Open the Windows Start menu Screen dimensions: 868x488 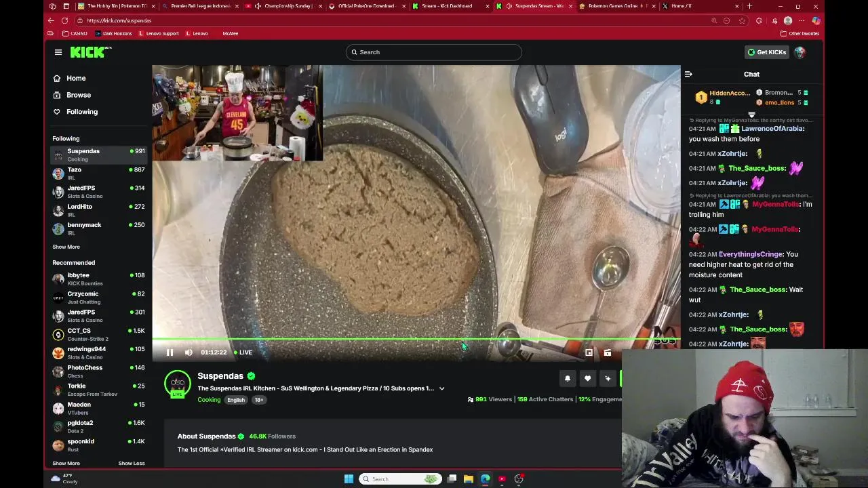point(349,479)
